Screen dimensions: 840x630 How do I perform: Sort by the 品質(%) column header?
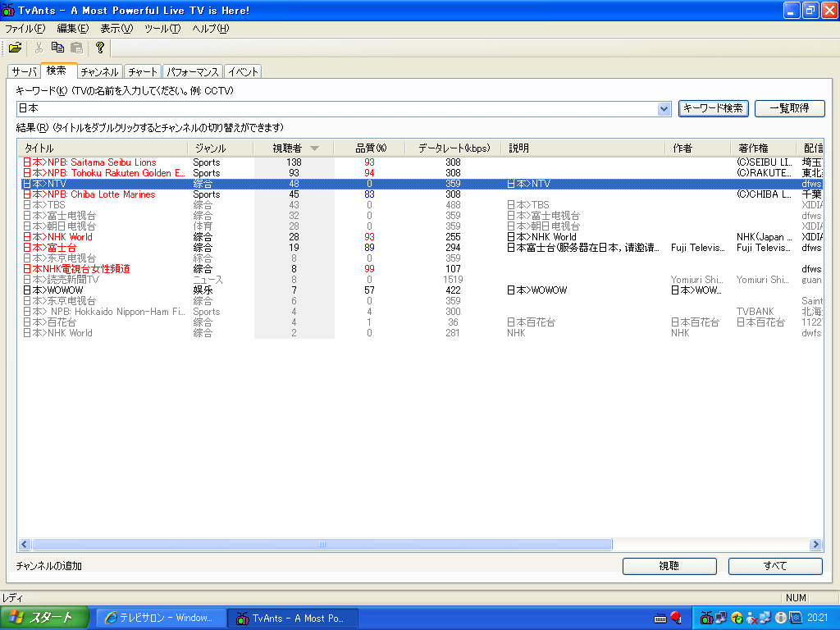[370, 148]
